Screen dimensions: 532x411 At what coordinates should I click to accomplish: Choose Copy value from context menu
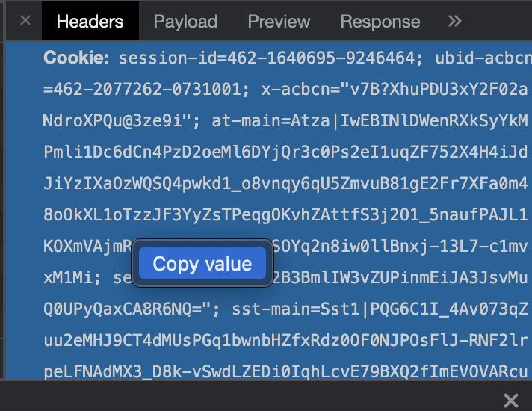tap(202, 264)
